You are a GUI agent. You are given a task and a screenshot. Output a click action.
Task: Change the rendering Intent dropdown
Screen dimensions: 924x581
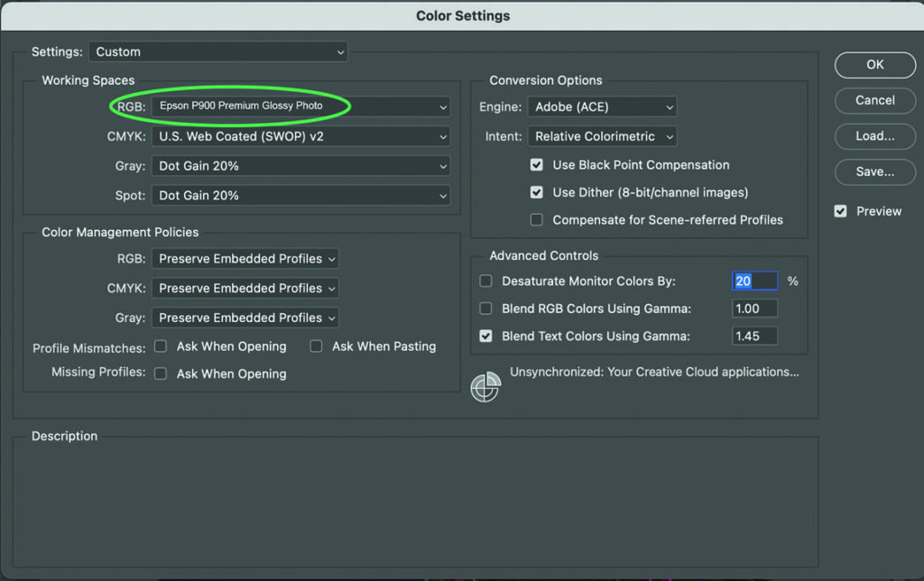602,136
